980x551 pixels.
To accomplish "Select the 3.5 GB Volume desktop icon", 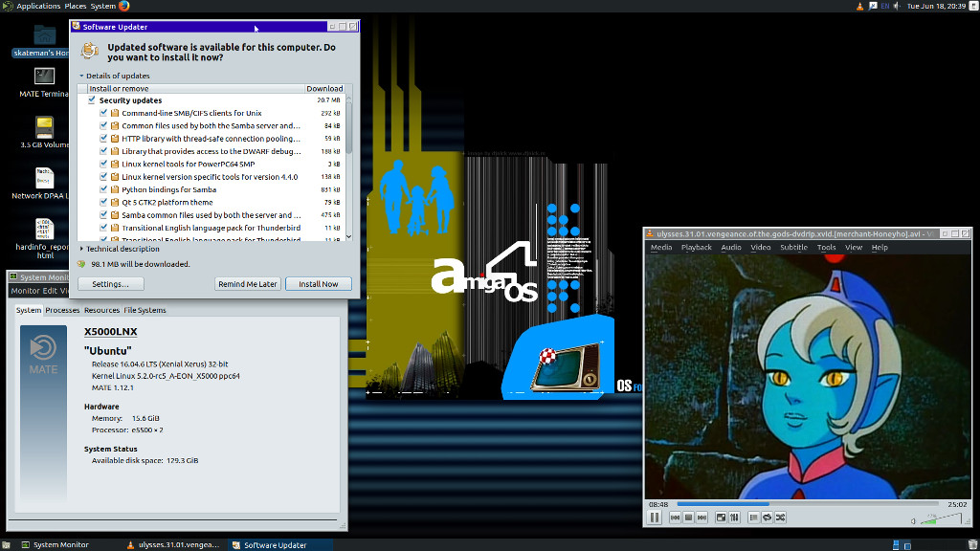I will click(44, 132).
